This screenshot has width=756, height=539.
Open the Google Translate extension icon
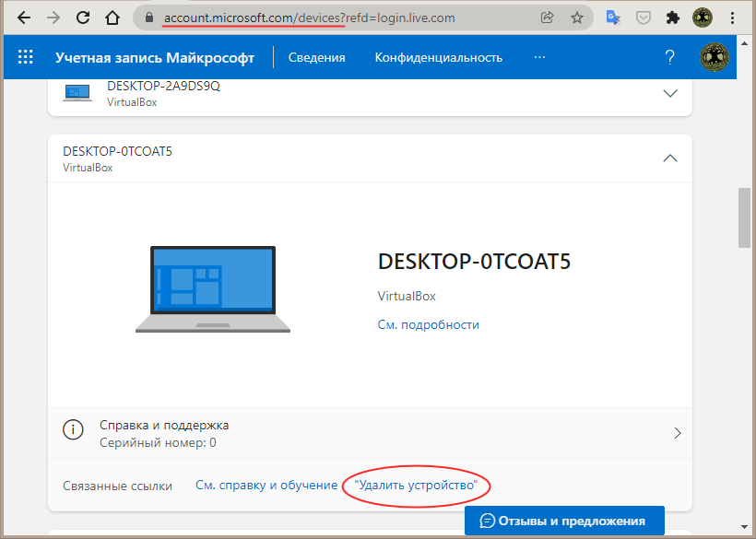[613, 18]
